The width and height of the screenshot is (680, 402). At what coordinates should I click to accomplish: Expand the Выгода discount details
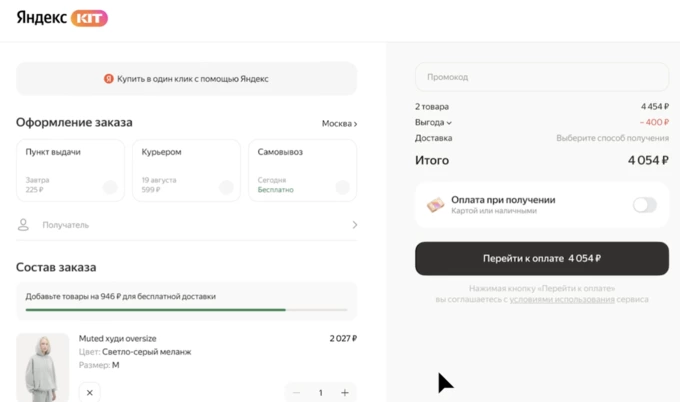[x=433, y=123]
